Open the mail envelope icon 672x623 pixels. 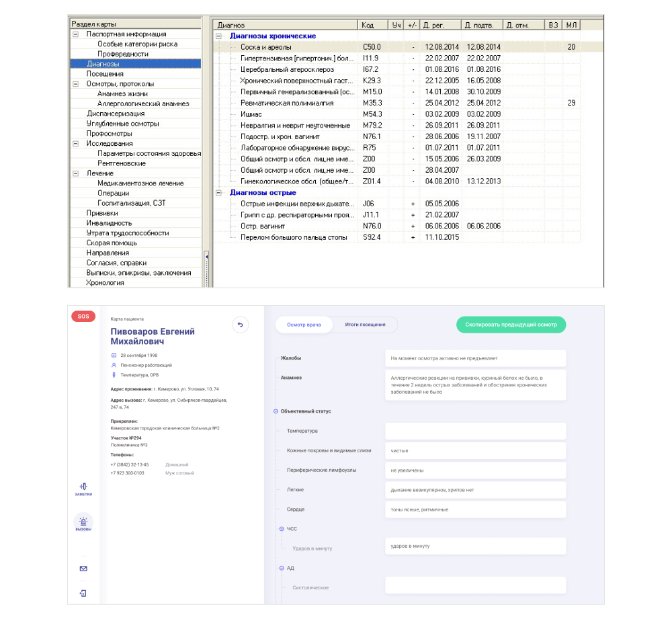tap(83, 569)
